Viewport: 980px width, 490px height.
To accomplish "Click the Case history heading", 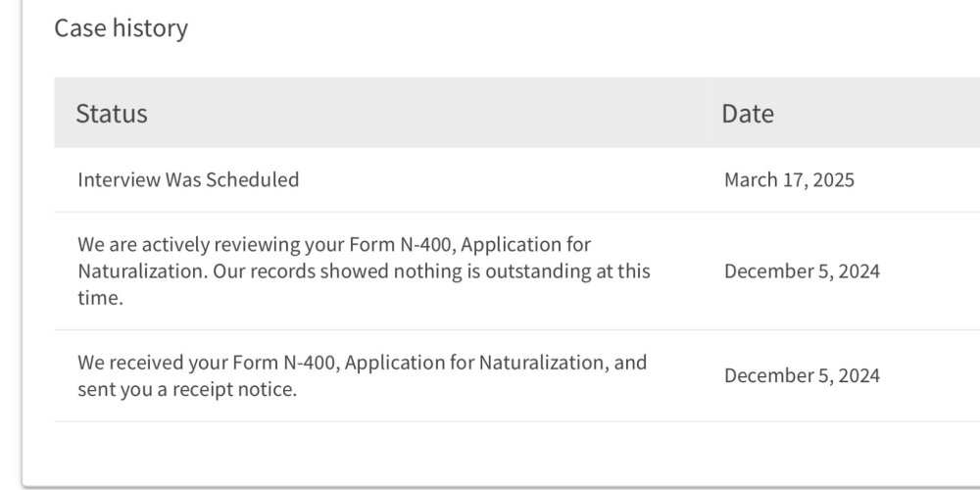I will click(x=121, y=28).
